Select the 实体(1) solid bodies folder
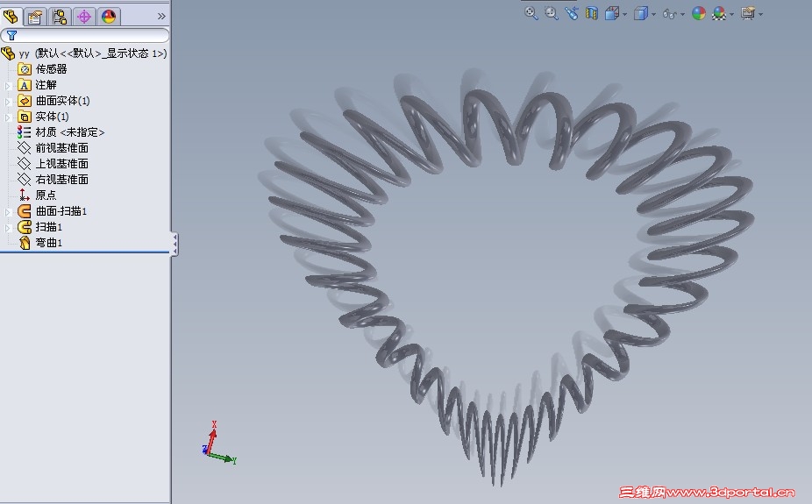 tap(52, 117)
